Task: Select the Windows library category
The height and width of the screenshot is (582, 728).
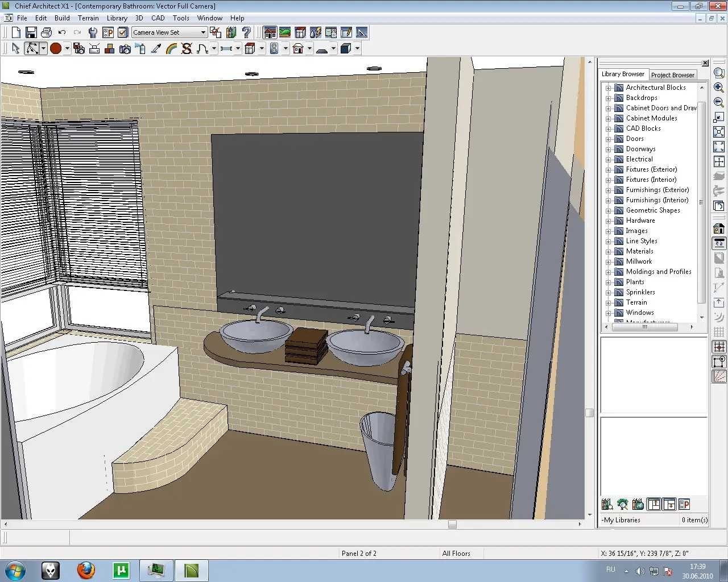Action: click(639, 313)
